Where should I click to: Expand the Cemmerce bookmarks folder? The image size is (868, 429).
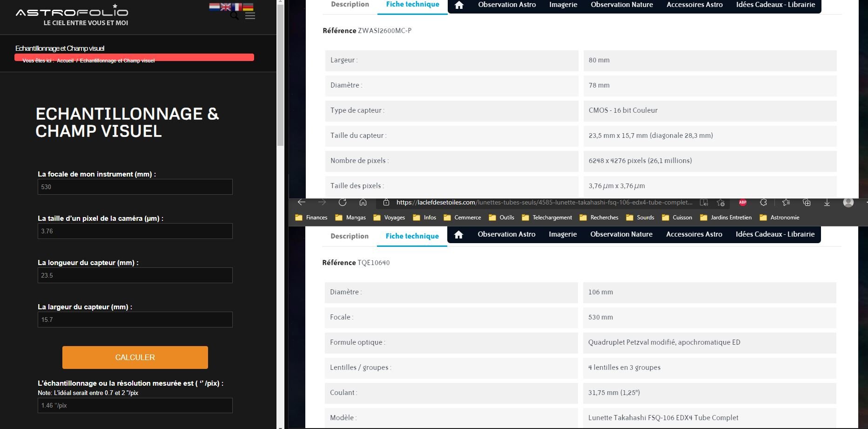click(x=462, y=218)
